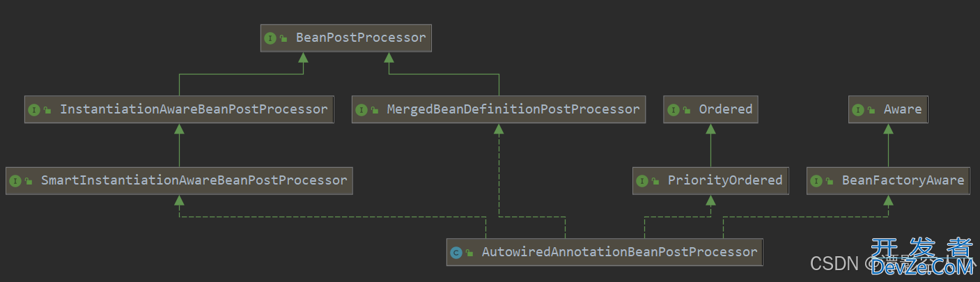Select the BeanPostProcessor node label
This screenshot has width=980, height=282.
click(x=360, y=38)
